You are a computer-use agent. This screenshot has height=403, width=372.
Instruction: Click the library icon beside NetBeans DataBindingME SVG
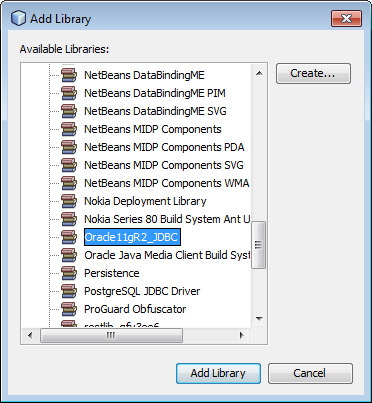point(69,111)
